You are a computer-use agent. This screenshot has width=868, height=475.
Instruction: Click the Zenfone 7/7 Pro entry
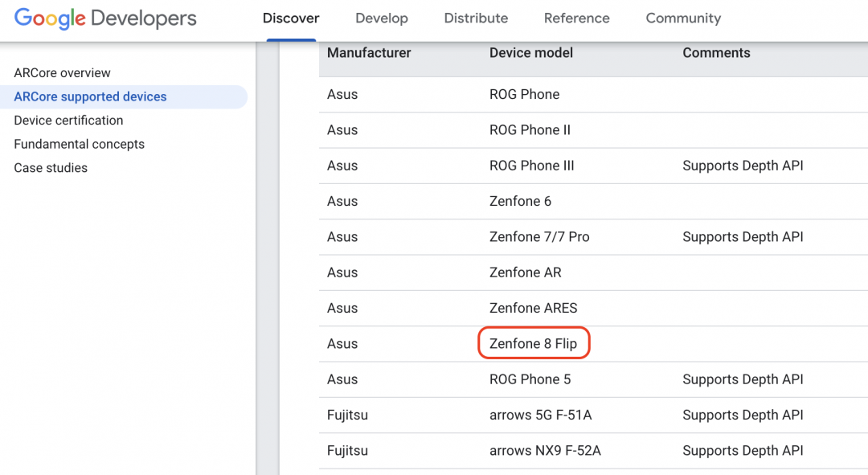539,237
